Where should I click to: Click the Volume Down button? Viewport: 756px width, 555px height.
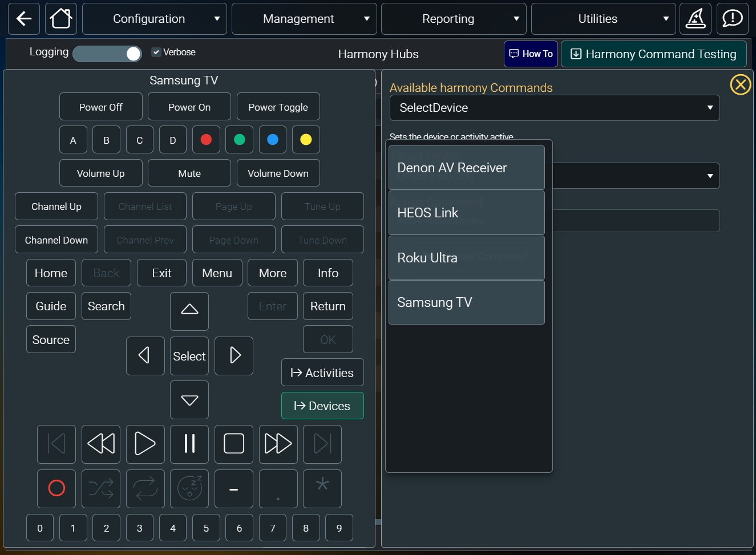[x=278, y=173]
